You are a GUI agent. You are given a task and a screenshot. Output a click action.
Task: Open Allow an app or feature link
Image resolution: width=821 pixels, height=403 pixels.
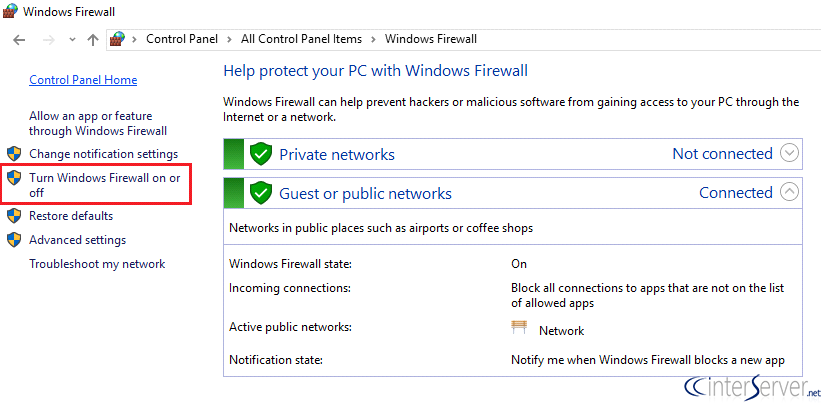click(x=98, y=124)
